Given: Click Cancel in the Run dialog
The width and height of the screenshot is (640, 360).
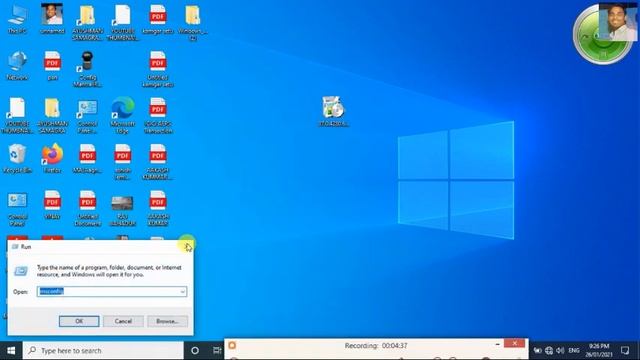Looking at the screenshot, I should coord(123,321).
